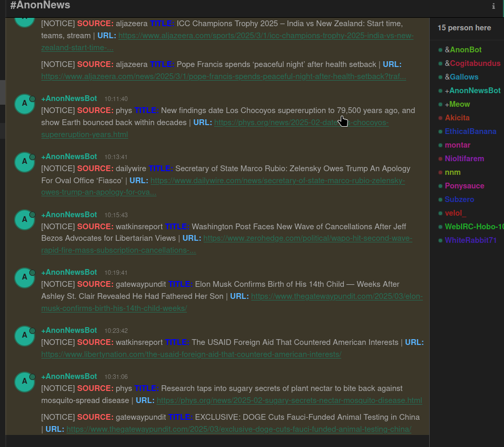Select +Meow in the user list
Viewport: 504px width, 447px height.
[x=457, y=104]
